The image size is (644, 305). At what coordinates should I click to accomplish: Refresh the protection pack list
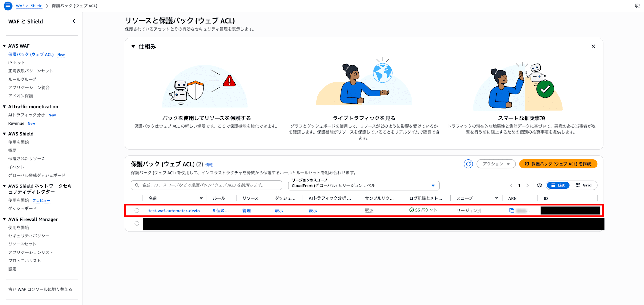pos(468,164)
